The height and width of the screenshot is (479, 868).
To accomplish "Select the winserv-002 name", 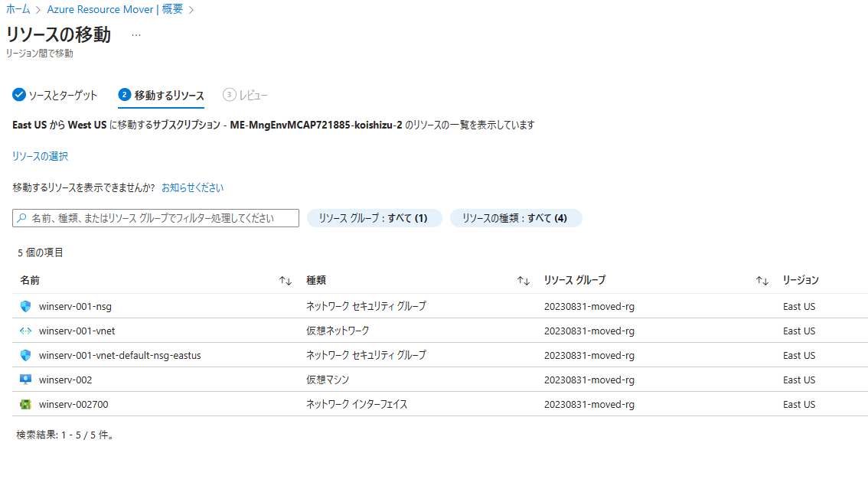I will click(x=65, y=380).
